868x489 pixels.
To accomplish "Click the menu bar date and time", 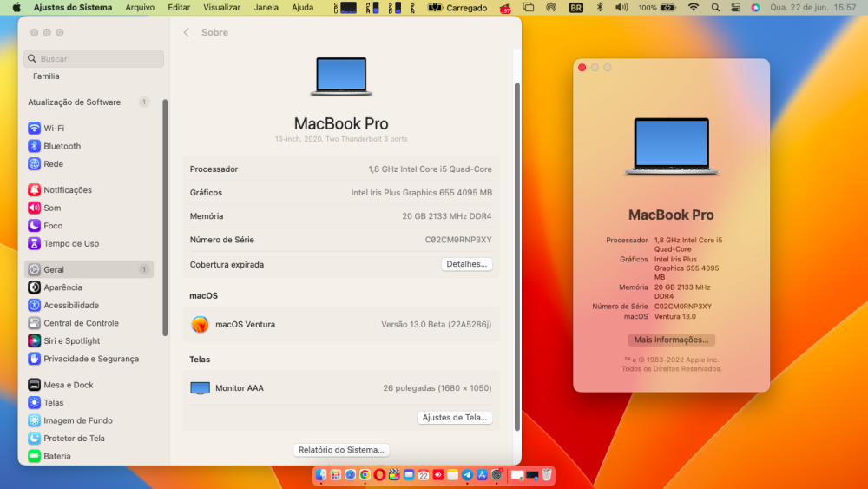I will click(x=813, y=7).
